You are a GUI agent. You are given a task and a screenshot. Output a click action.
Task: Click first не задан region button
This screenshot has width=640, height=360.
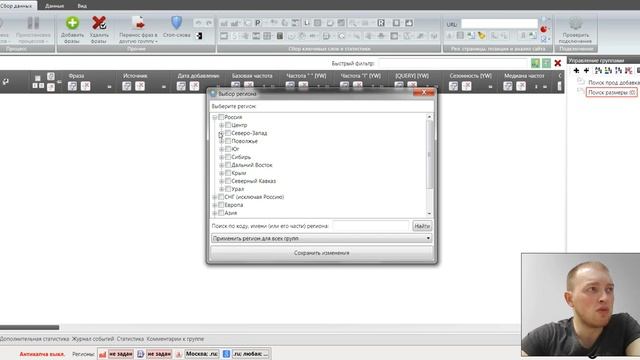pyautogui.click(x=121, y=354)
